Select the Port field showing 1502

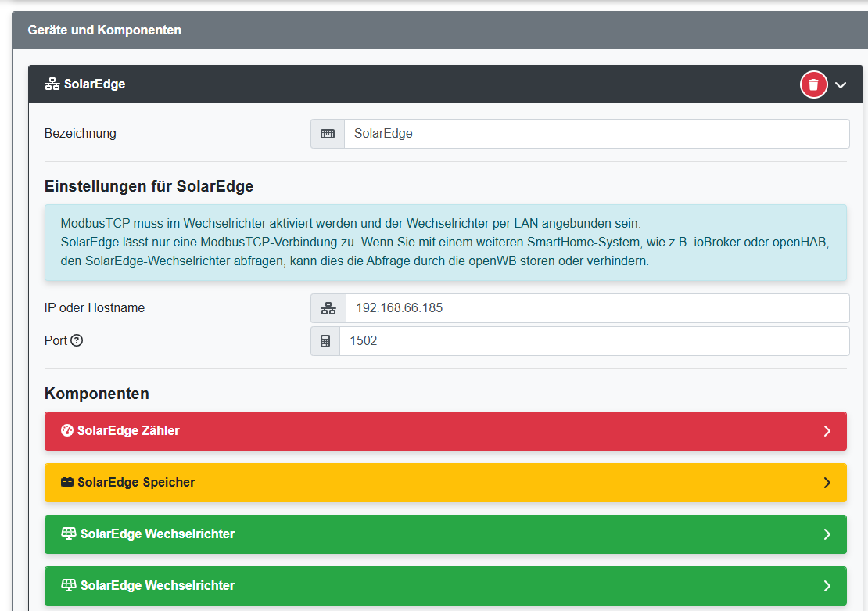point(594,340)
